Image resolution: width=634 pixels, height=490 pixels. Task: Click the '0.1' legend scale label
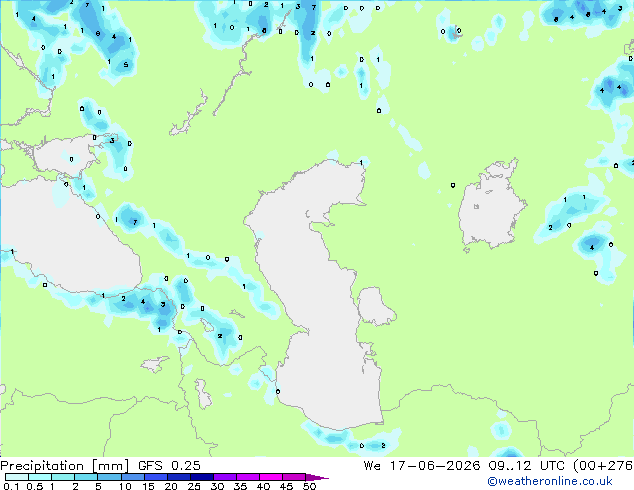tap(11, 486)
